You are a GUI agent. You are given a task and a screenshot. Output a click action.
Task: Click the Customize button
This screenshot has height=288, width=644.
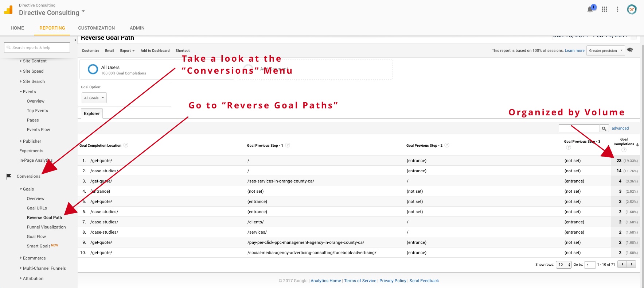tap(90, 51)
